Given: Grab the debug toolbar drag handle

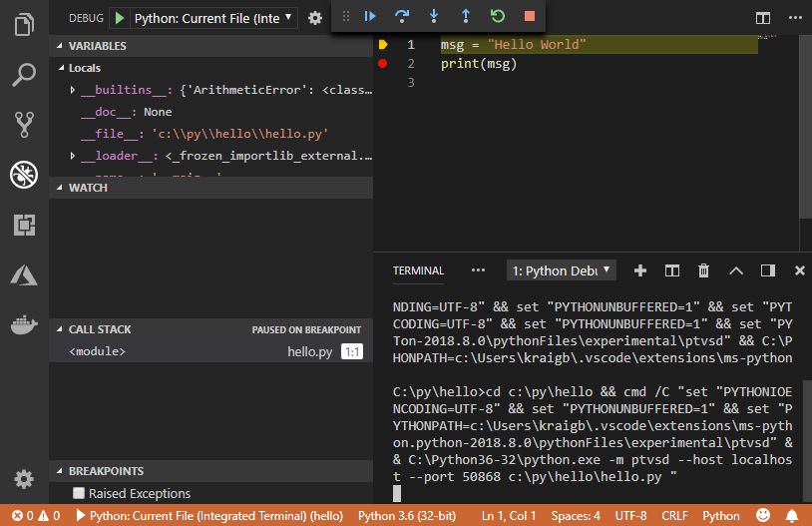Looking at the screenshot, I should tap(346, 16).
